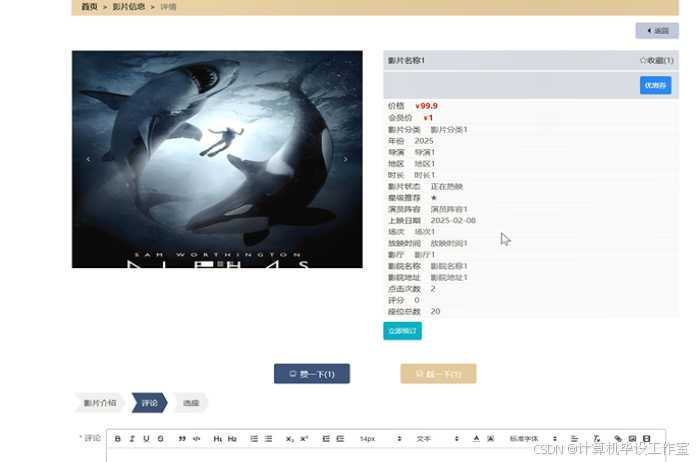
Task: Switch to the 评论 tab
Action: (x=150, y=403)
